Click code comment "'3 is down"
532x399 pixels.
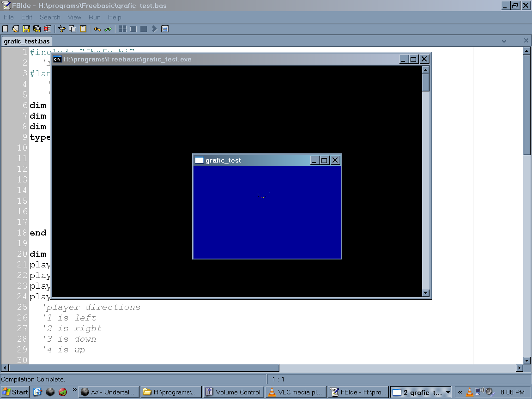pos(70,339)
